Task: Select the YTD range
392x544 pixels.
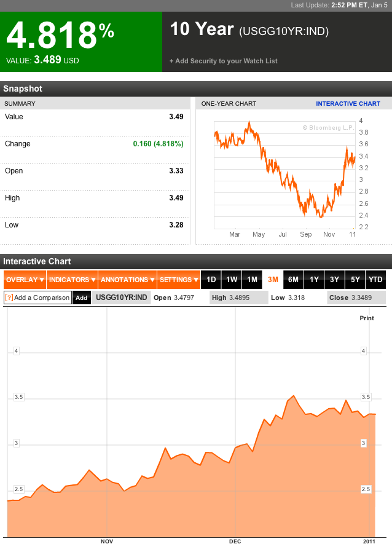Action: coord(375,280)
